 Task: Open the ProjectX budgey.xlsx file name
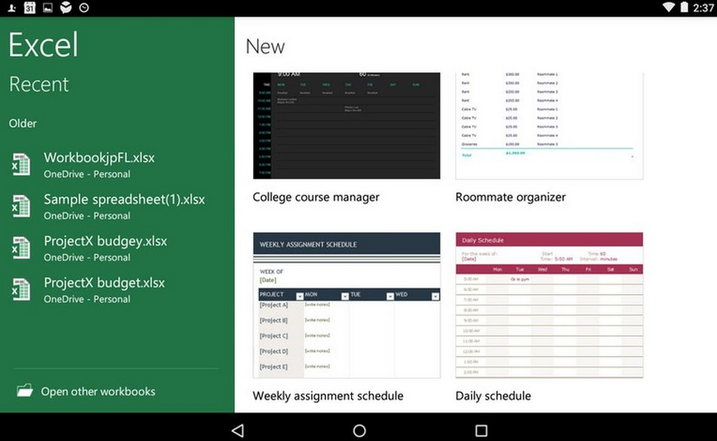106,241
